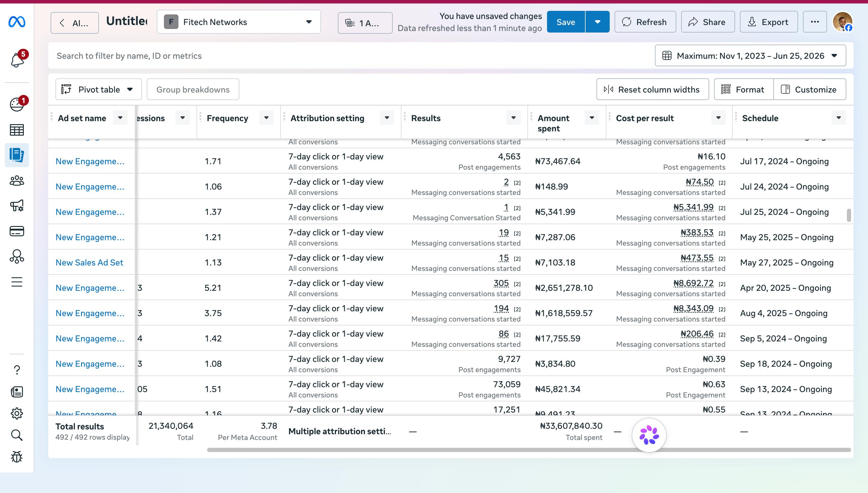
Task: Open the Pivot table menu
Action: click(99, 89)
